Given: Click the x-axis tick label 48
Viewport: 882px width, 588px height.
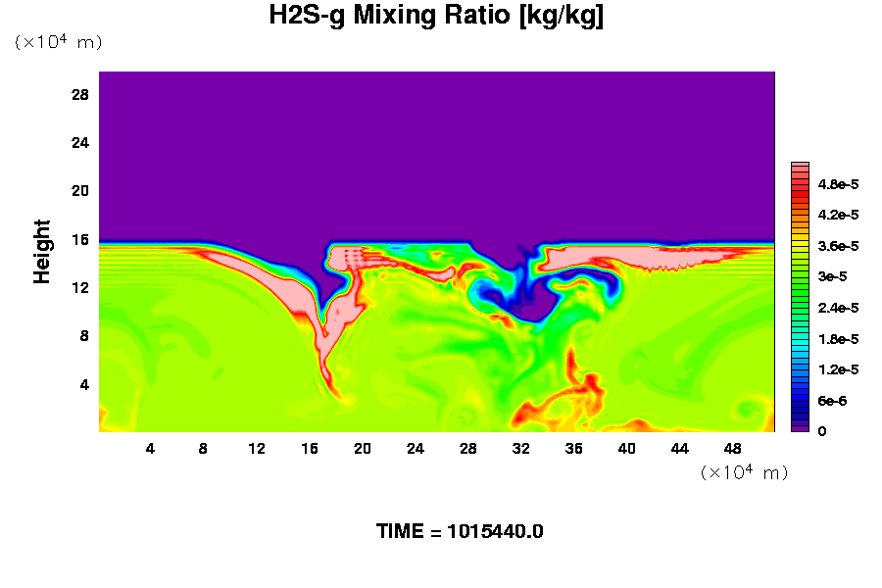Looking at the screenshot, I should click(x=732, y=448).
